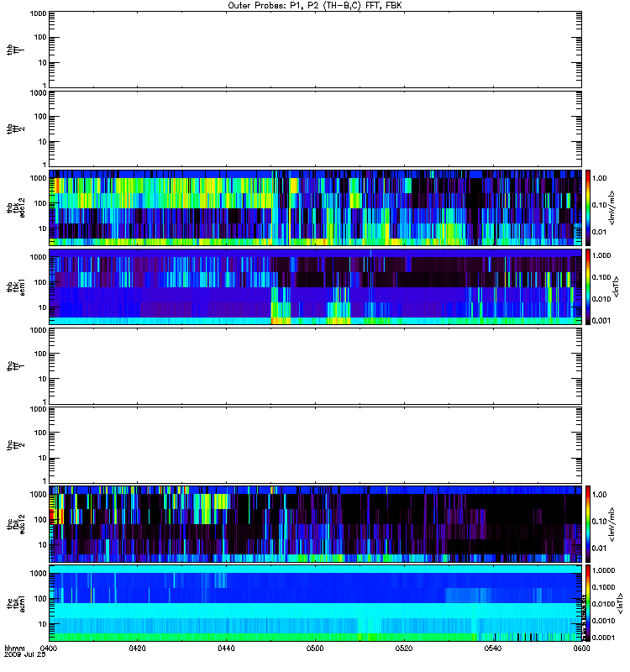Click '1.00' on thc edc12 color scale
This screenshot has height=672, width=630.
(x=599, y=495)
